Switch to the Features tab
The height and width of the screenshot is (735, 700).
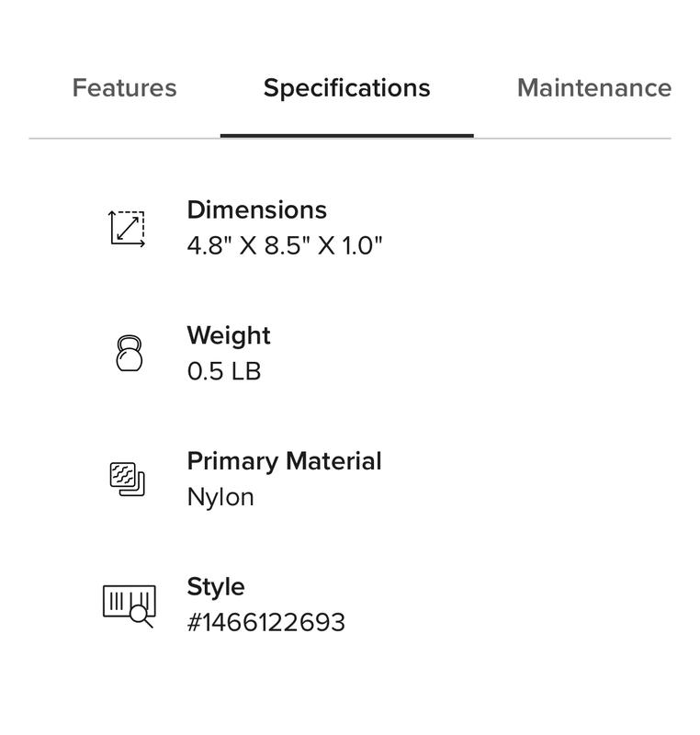[123, 89]
